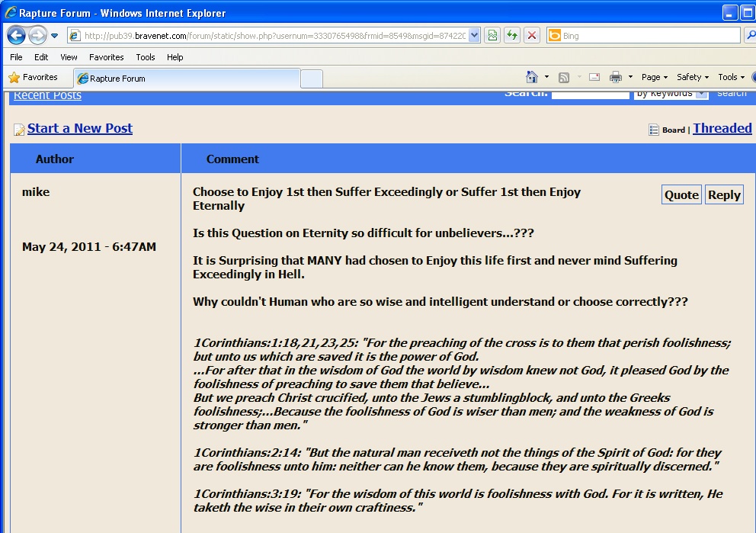This screenshot has height=533, width=756.
Task: Print the page with the printer icon
Action: click(616, 77)
